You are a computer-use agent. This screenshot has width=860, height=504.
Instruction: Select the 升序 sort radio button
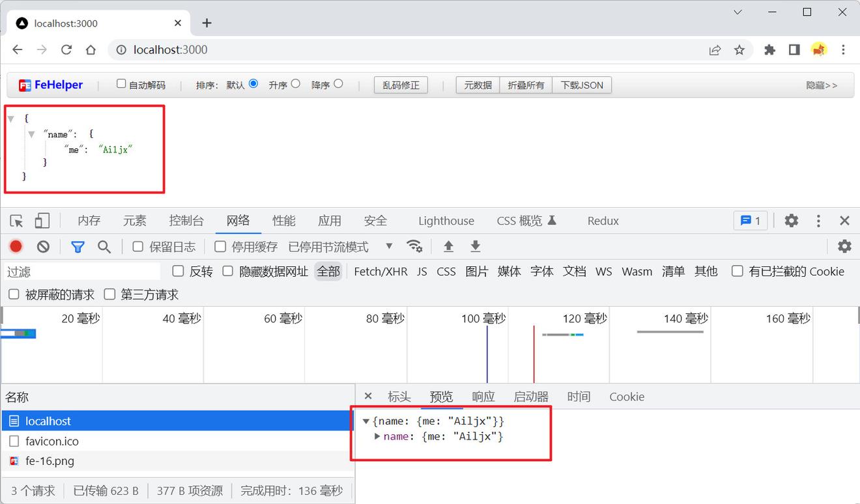tap(296, 83)
